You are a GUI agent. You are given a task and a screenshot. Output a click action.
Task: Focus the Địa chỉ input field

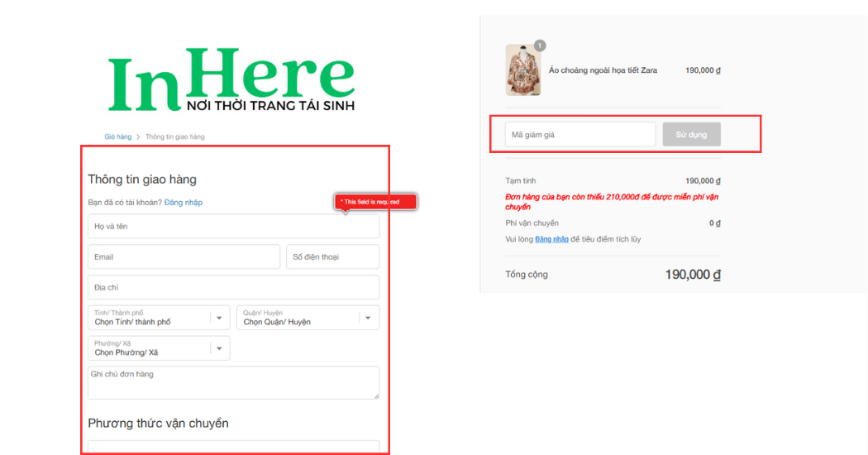pyautogui.click(x=234, y=287)
